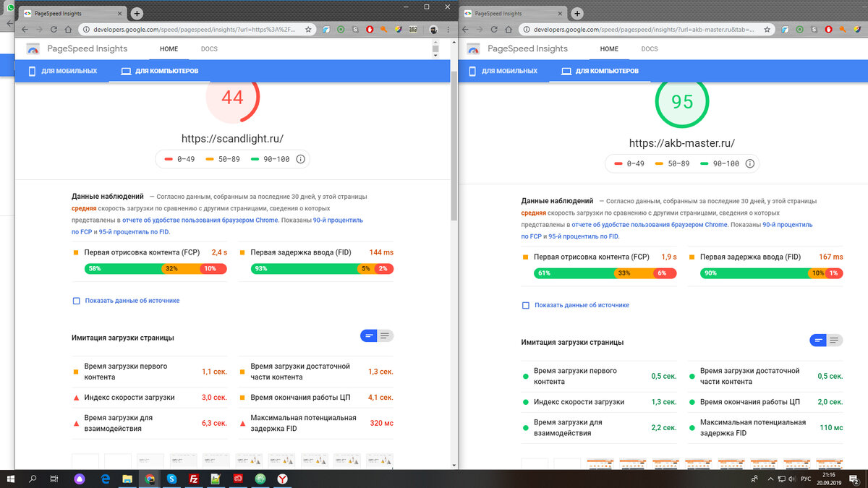Close PageSpeed Insights tab in left window

coord(120,14)
